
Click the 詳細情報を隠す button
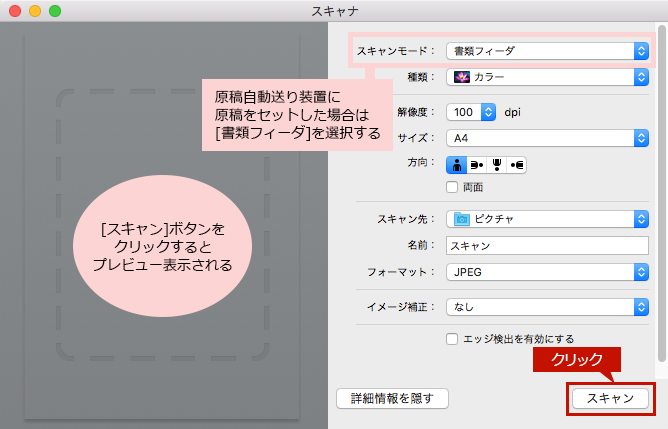coord(392,398)
